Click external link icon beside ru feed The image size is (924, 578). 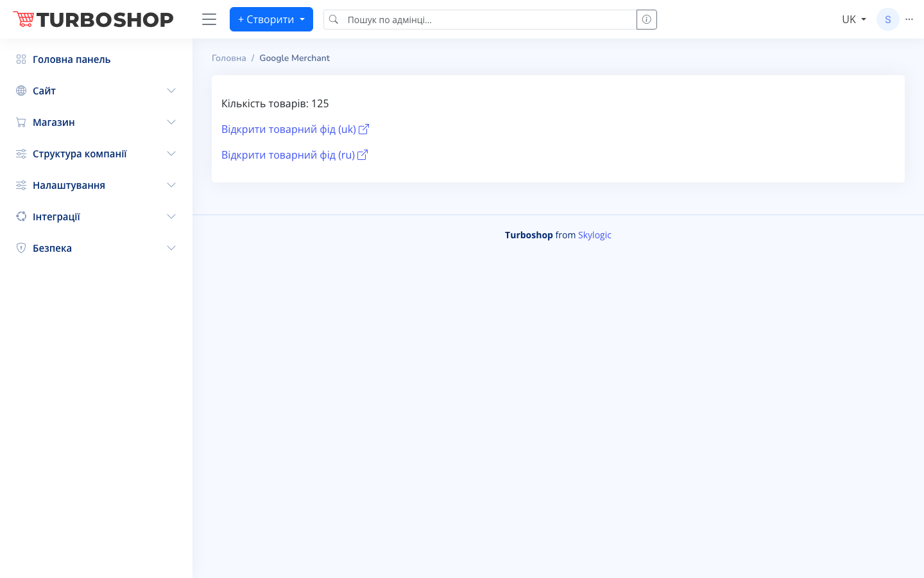(363, 155)
